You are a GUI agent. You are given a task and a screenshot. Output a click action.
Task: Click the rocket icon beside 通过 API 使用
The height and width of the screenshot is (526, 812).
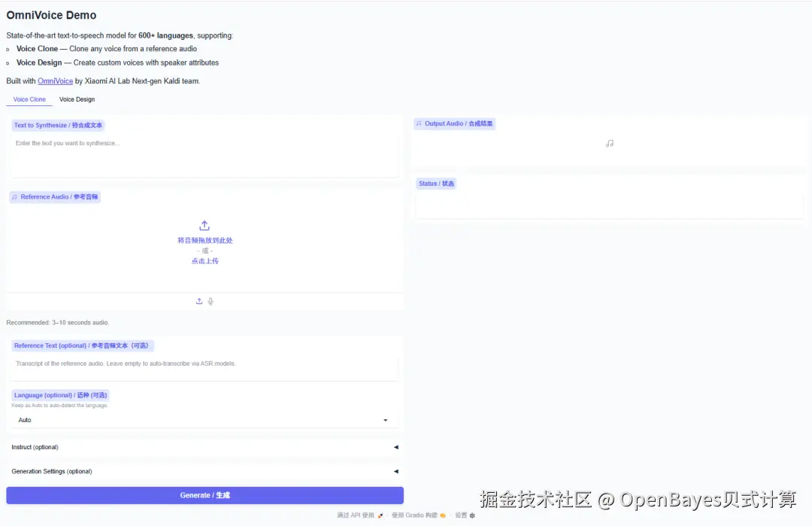tap(380, 515)
